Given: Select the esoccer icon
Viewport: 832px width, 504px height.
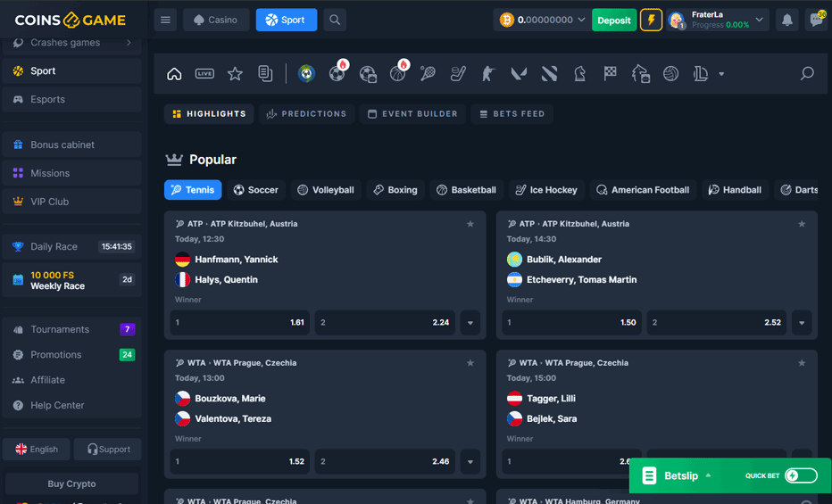Looking at the screenshot, I should coord(368,74).
